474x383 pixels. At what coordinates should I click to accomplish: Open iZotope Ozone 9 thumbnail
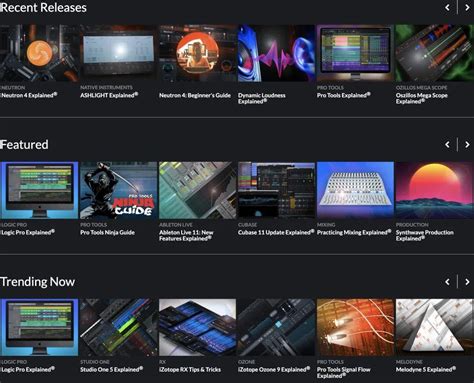[276, 327]
